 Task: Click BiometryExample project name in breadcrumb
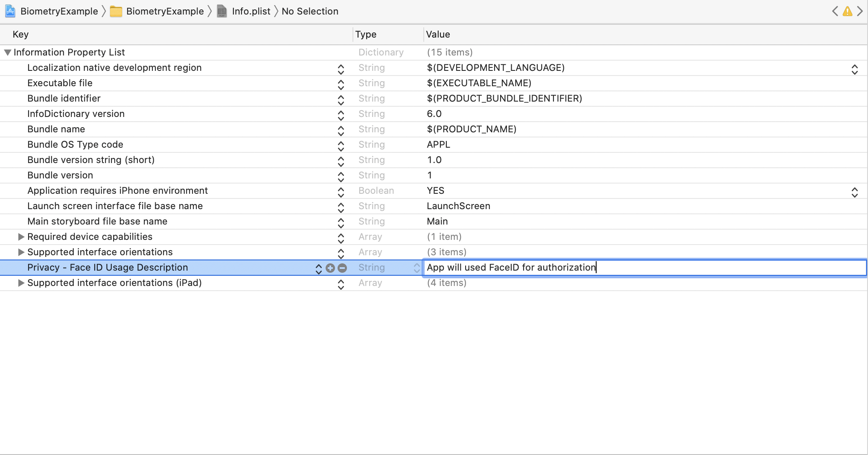tap(59, 12)
